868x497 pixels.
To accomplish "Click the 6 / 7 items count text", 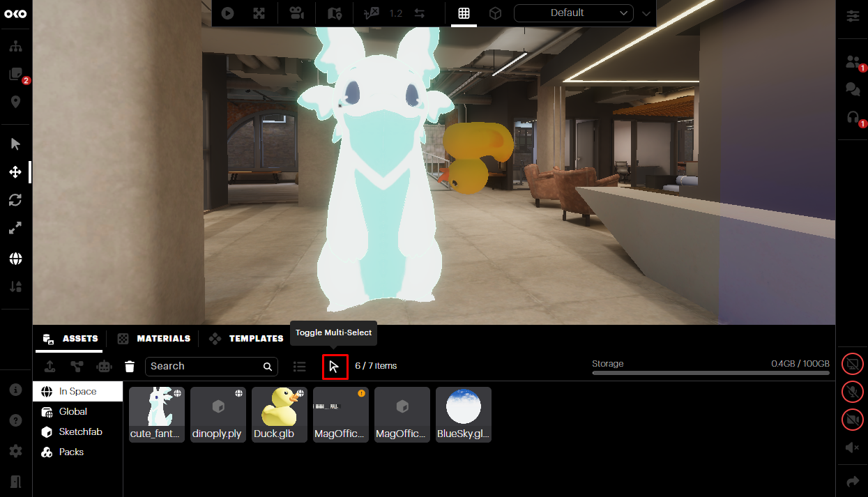I will click(x=376, y=366).
